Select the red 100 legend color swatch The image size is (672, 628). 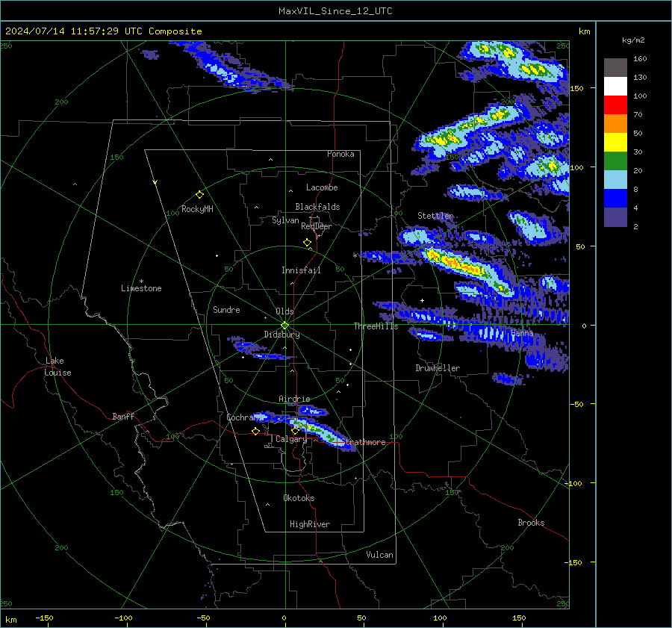pyautogui.click(x=615, y=105)
